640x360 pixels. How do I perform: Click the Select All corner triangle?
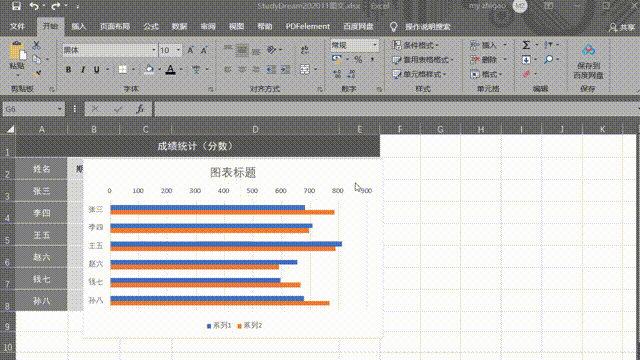(10, 129)
